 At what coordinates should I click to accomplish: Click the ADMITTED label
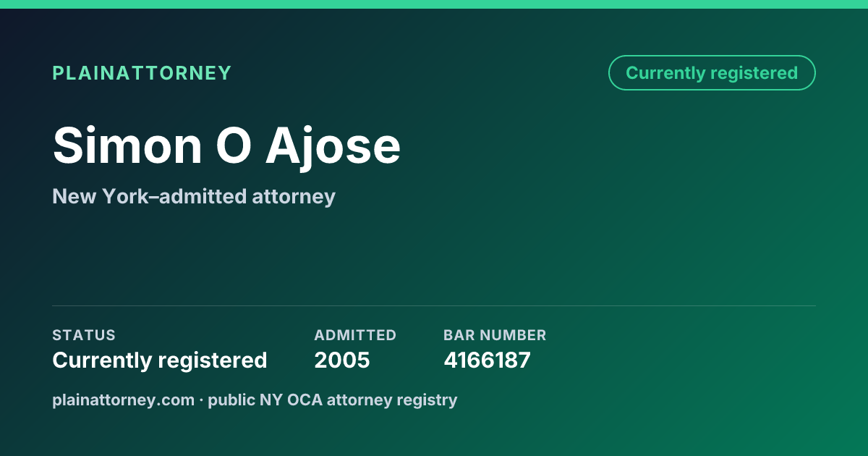coord(355,335)
